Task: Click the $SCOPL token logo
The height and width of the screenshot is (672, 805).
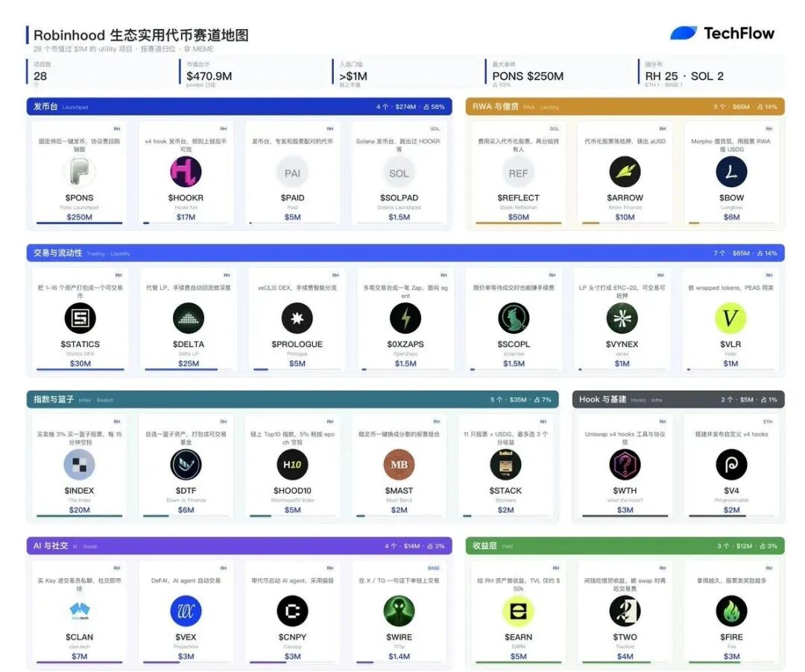Action: [514, 318]
